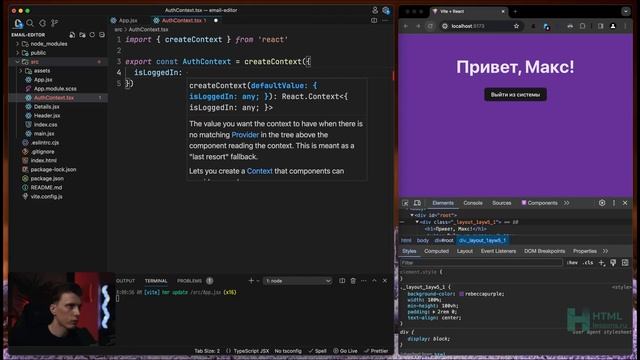Refresh the explorer file tree

coord(92,35)
